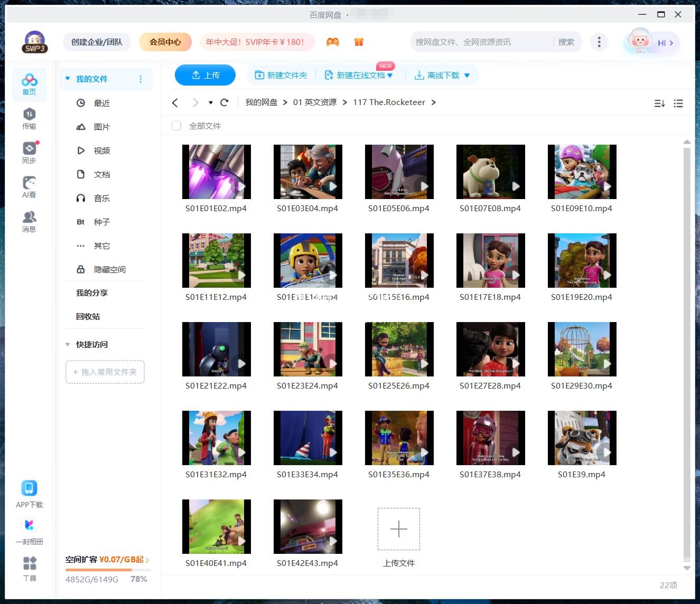This screenshot has height=604, width=700.
Task: Open the S01E39.mp4 video thumbnail
Action: pyautogui.click(x=582, y=438)
